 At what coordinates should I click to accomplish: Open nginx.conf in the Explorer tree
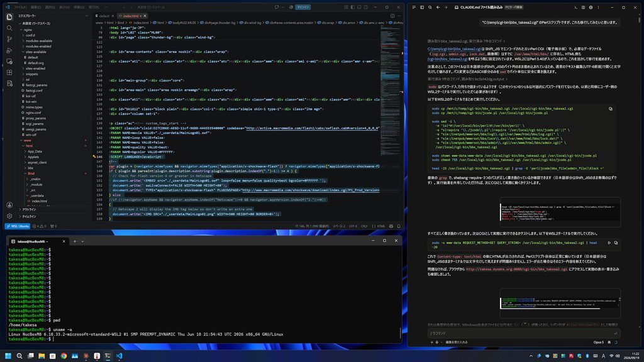33,112
